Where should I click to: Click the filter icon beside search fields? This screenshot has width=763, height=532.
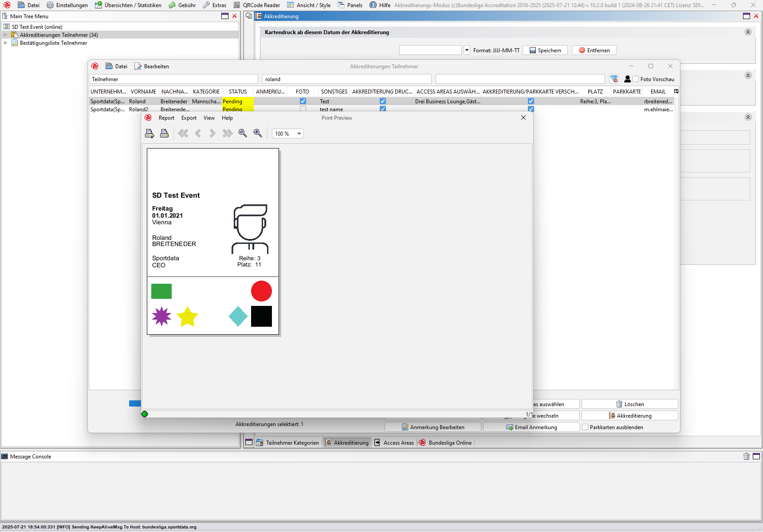[614, 79]
